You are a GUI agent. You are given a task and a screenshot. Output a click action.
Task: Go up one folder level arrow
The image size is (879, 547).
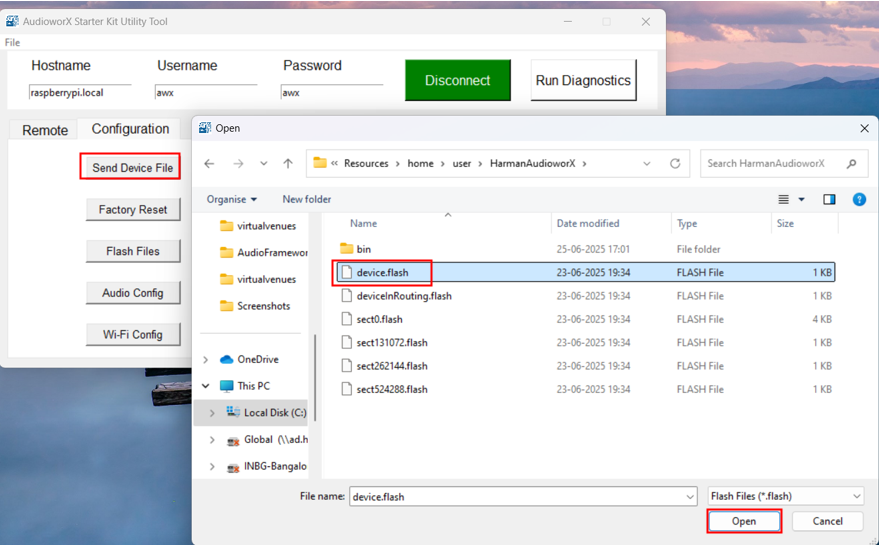coord(288,164)
